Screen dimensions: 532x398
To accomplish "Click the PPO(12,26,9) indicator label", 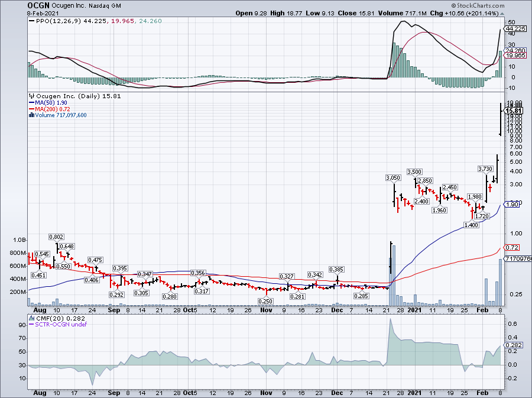I will 59,21.
